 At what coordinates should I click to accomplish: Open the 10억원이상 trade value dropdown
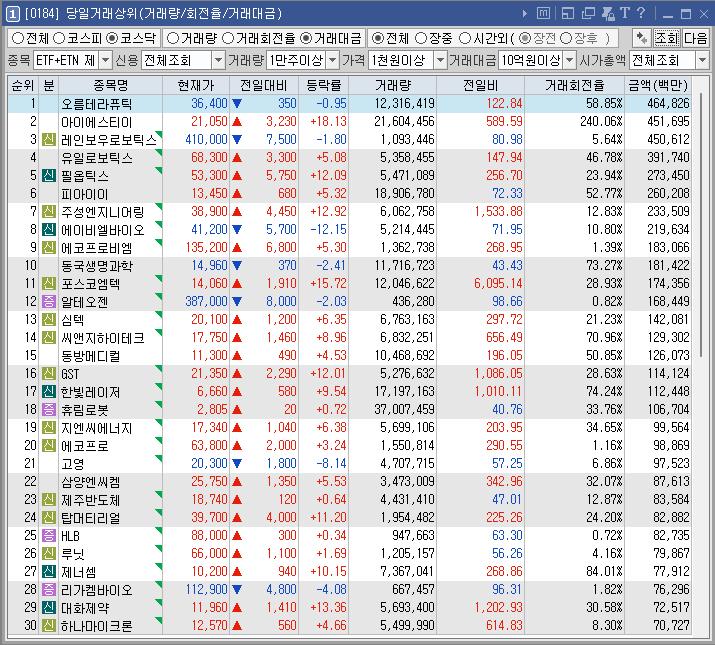pos(570,60)
